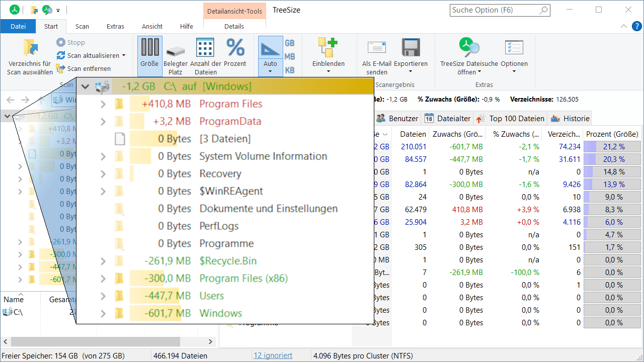
Task: Select the KB unit button in ribbon
Action: (290, 70)
